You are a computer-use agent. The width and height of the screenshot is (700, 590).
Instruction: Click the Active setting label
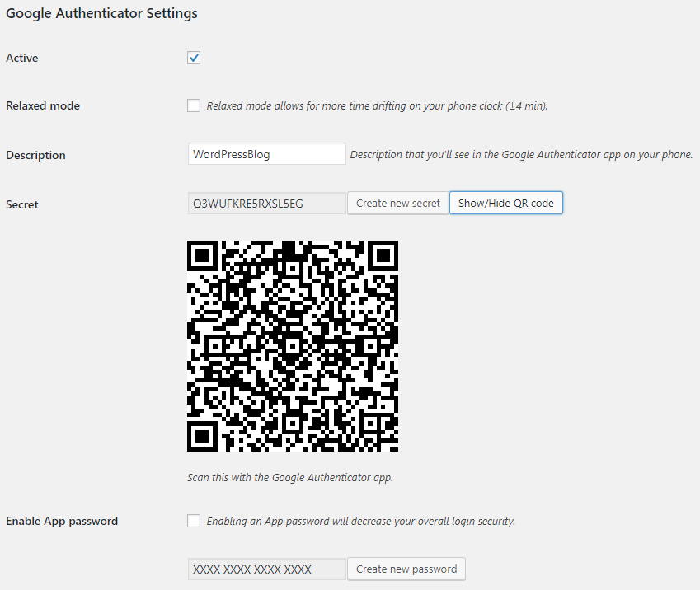click(22, 59)
